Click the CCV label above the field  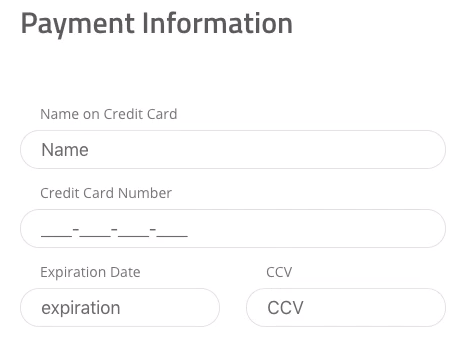(x=279, y=272)
